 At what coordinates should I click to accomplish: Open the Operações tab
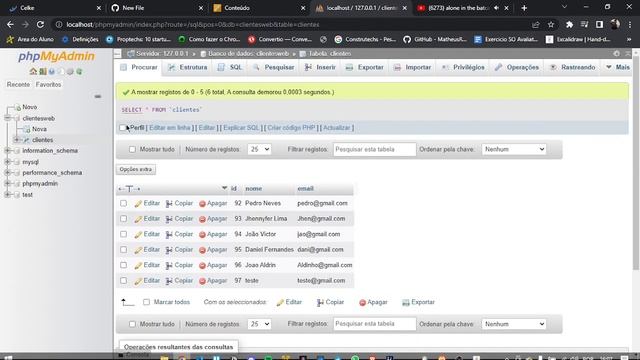coord(517,67)
